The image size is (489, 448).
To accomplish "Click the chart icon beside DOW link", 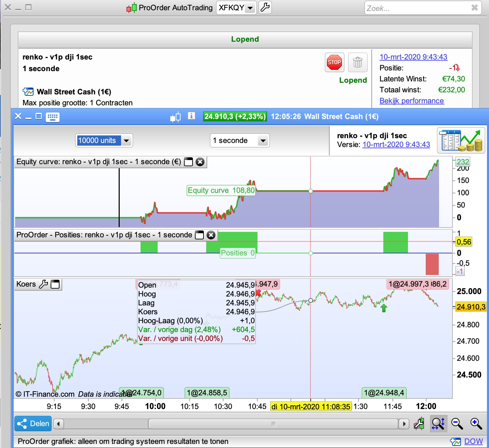I will tap(455, 442).
